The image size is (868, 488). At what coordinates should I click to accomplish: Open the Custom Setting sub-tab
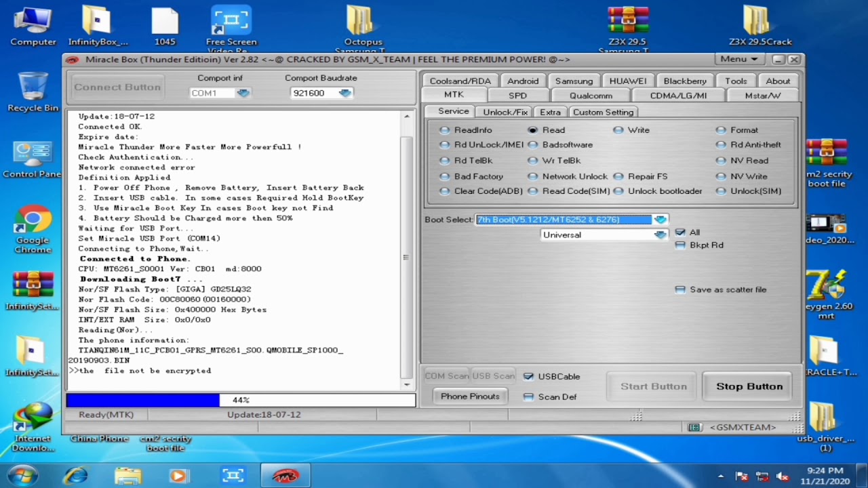[x=603, y=112]
